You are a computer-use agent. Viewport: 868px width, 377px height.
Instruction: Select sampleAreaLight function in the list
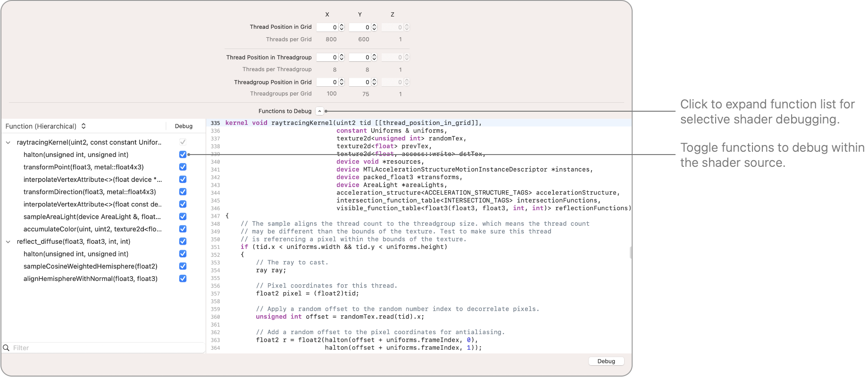click(92, 217)
